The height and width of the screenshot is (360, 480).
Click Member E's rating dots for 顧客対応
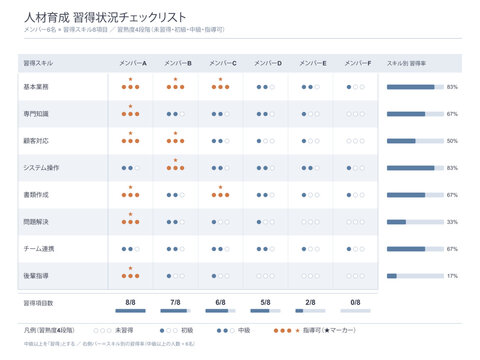[310, 141]
